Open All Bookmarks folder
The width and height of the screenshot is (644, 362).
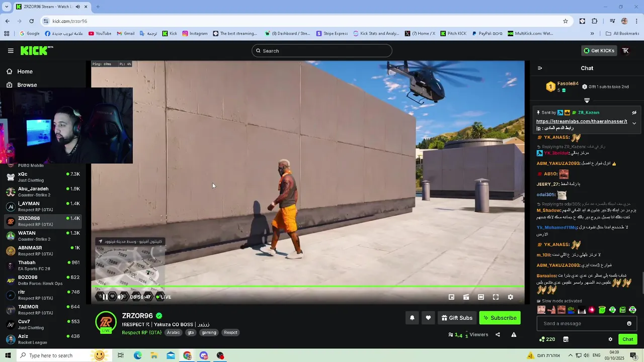[622, 34]
